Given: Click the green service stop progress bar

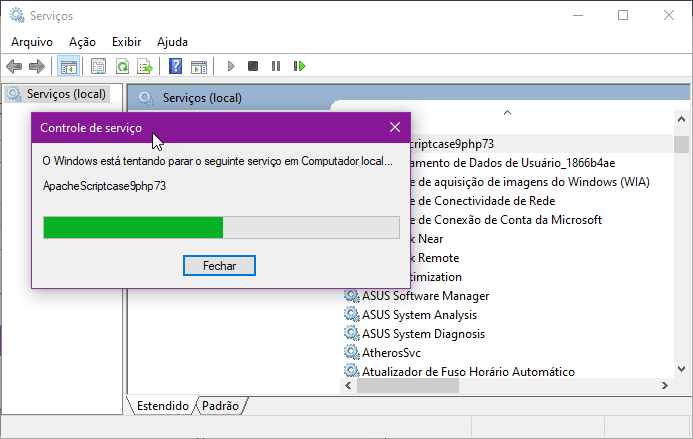Looking at the screenshot, I should coord(221,227).
